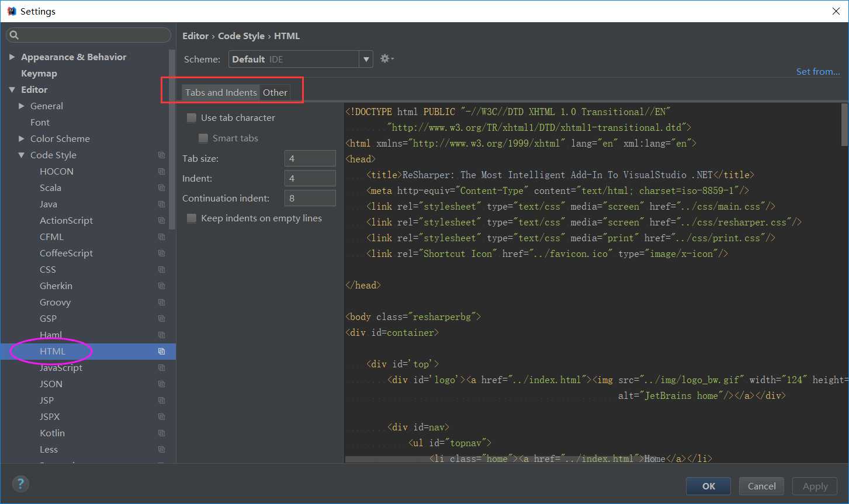Expand the Color Scheme node

coord(21,138)
